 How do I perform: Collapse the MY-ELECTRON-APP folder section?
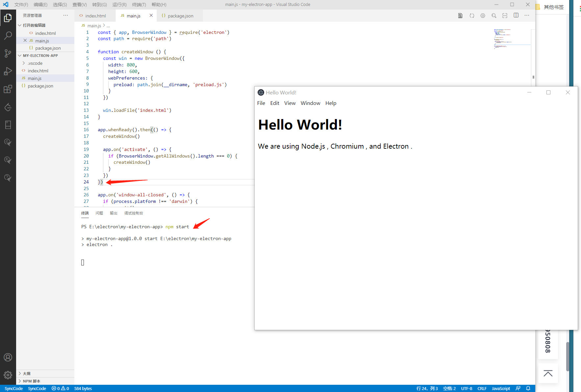click(40, 56)
